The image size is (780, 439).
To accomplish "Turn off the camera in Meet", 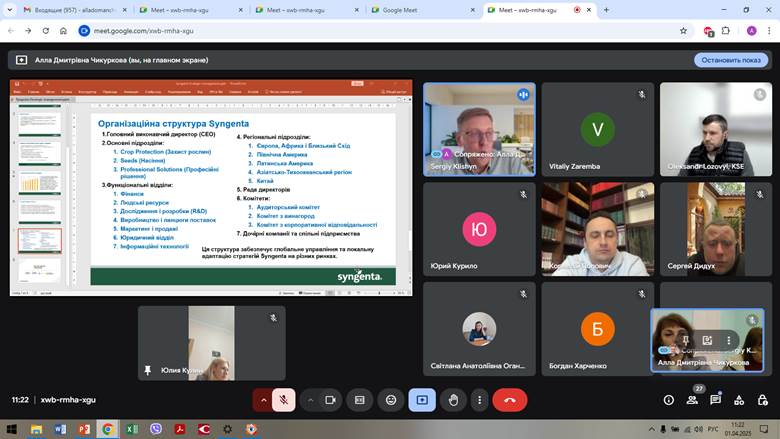I will [x=330, y=399].
